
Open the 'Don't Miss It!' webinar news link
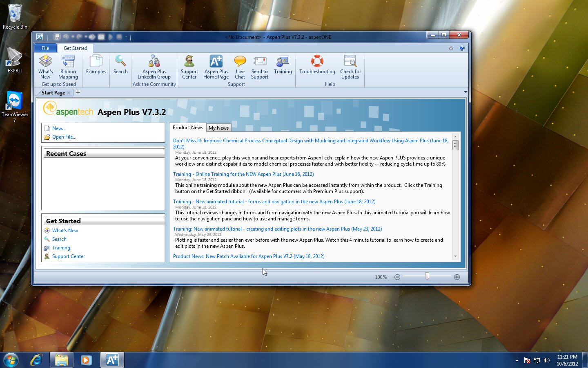point(311,144)
